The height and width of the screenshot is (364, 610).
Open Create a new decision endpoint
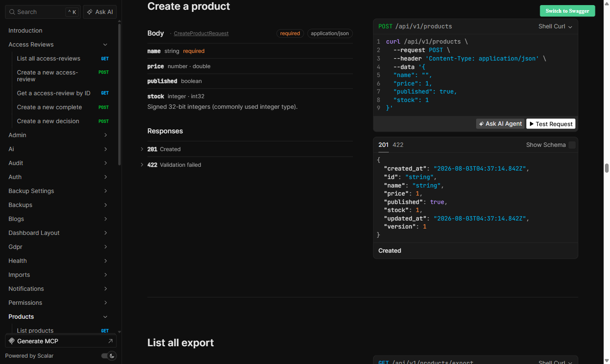64,121
